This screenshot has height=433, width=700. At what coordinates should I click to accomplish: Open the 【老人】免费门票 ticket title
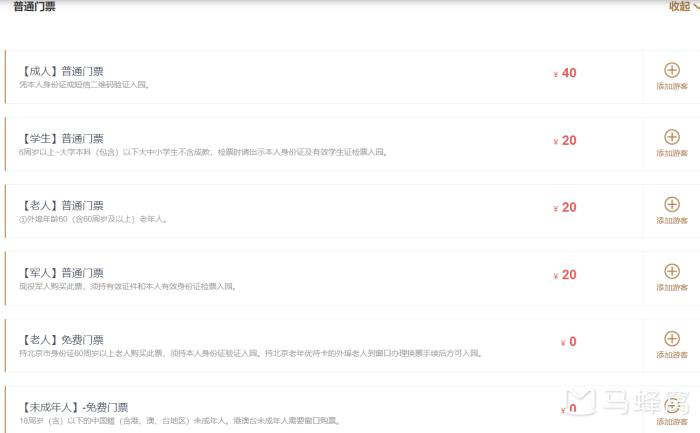tap(61, 340)
